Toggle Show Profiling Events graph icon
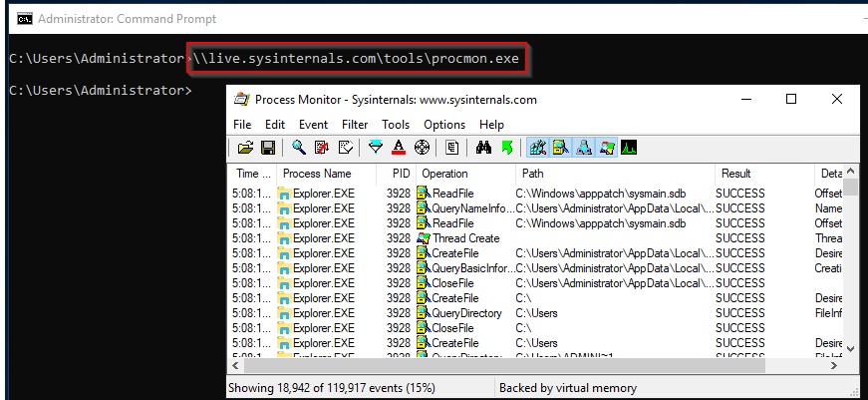This screenshot has height=400, width=868. [x=629, y=148]
